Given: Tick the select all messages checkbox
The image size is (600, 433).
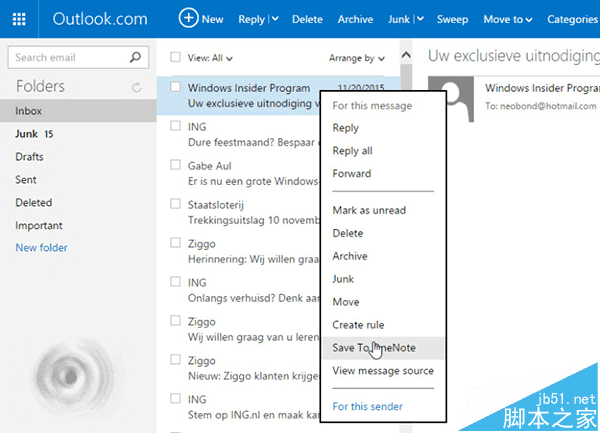Looking at the screenshot, I should coord(175,57).
